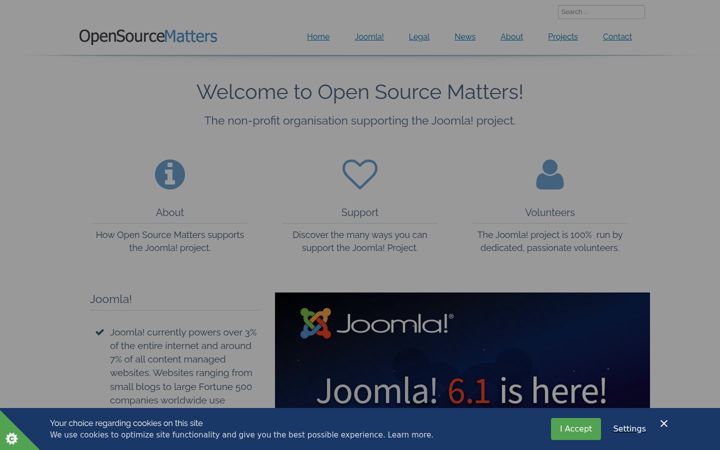Click the About heading link
The image size is (720, 450).
tap(169, 212)
